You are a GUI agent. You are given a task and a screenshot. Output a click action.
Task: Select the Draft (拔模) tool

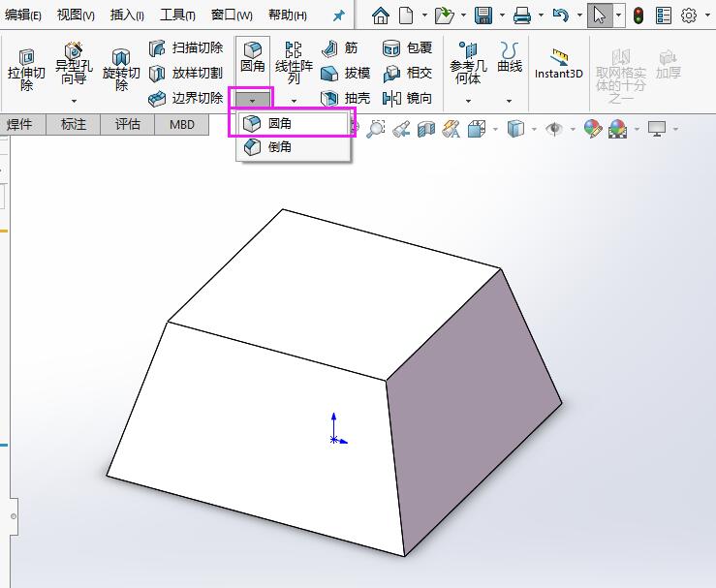(x=345, y=73)
